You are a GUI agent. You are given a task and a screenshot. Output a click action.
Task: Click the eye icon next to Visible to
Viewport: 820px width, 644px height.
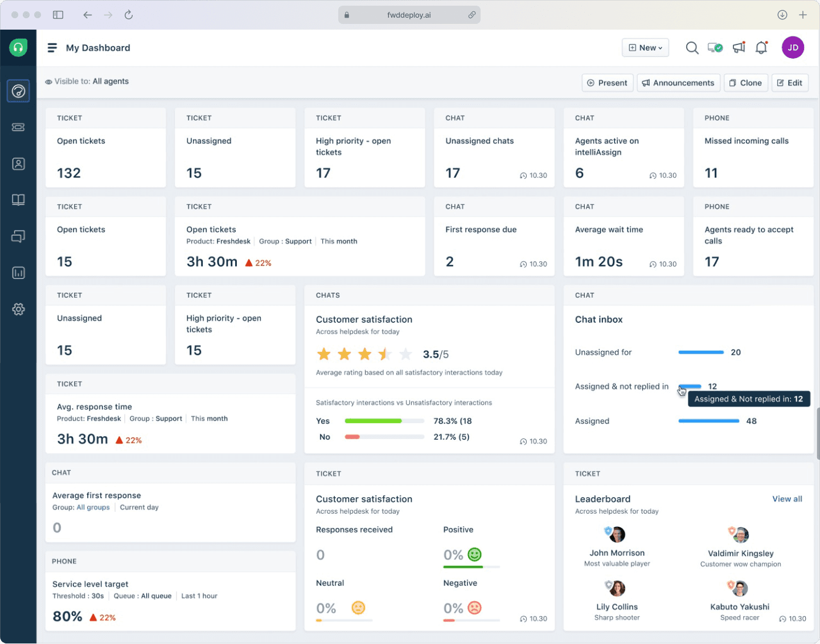coord(49,82)
